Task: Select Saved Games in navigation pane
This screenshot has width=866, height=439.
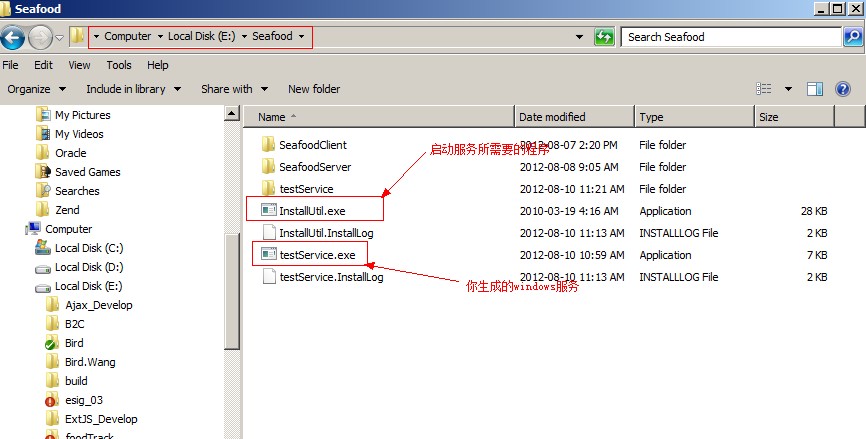Action: tap(87, 172)
